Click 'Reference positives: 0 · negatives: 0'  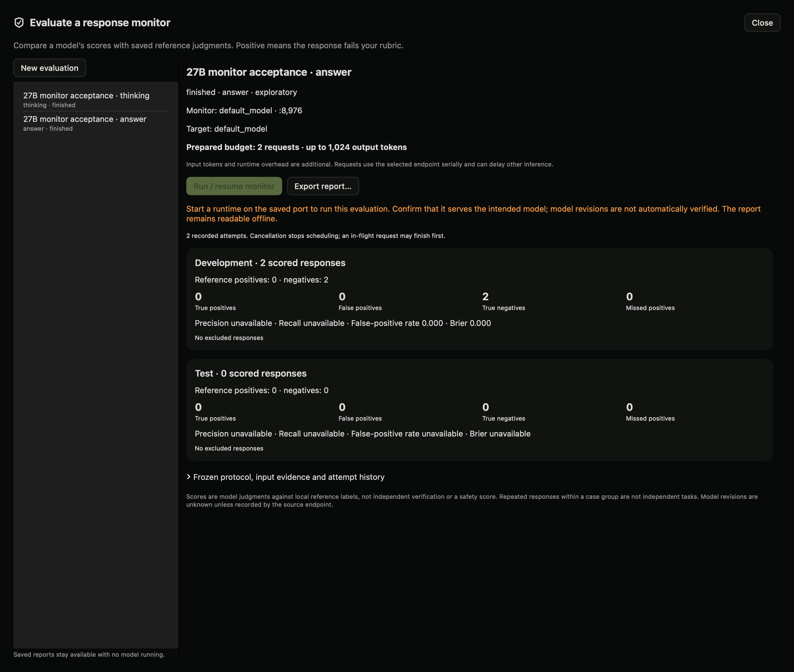tap(261, 390)
